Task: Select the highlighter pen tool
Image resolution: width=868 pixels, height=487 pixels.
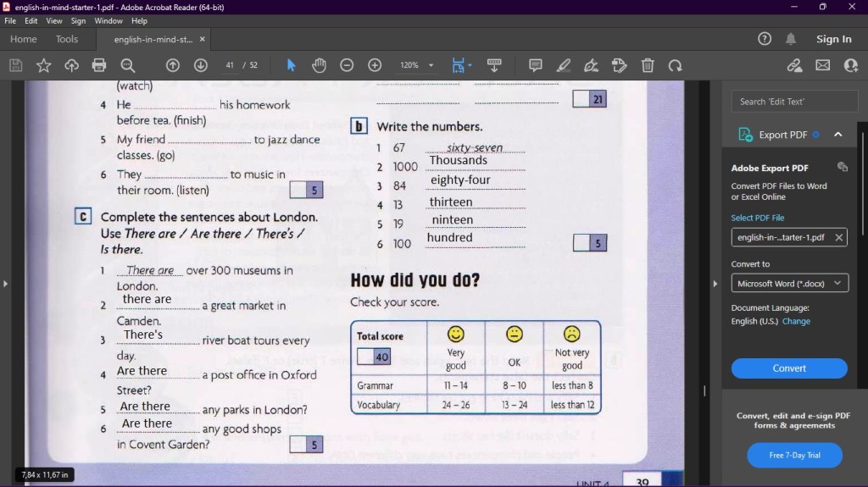Action: pos(564,65)
